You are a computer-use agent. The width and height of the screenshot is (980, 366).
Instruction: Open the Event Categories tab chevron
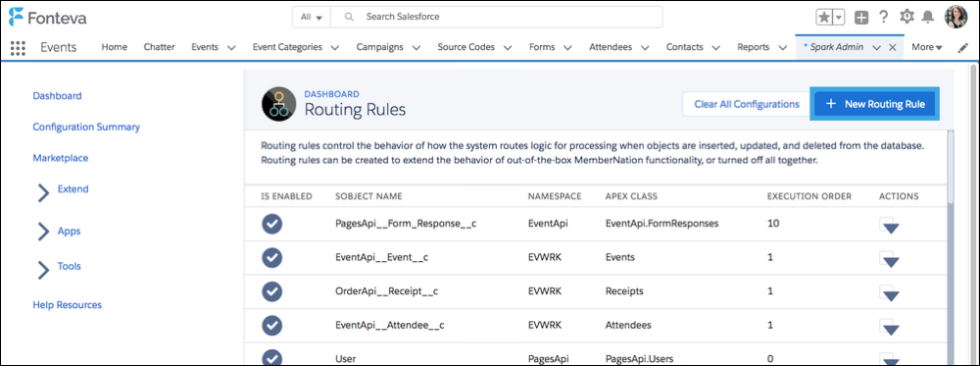click(x=335, y=47)
